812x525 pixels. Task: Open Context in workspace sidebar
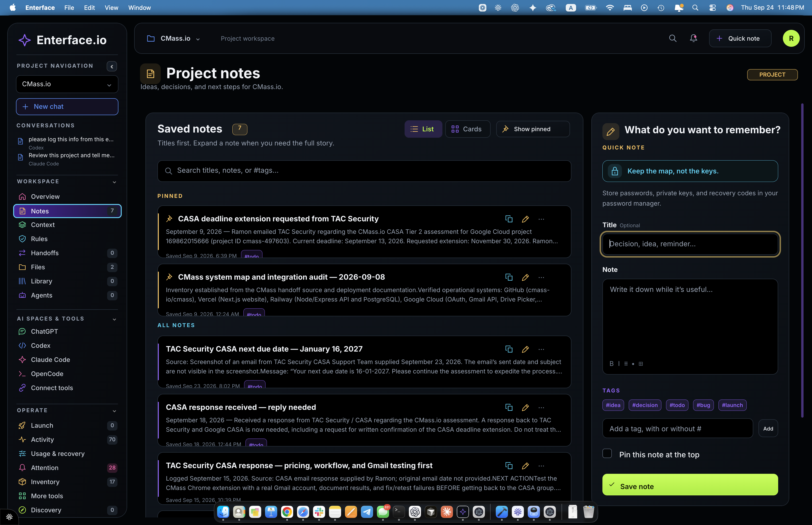point(67,225)
